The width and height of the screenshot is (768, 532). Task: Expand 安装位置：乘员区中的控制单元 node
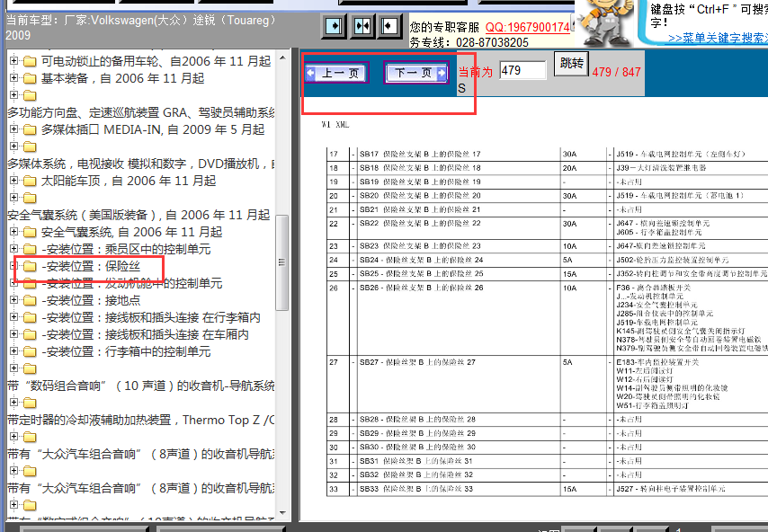point(13,249)
